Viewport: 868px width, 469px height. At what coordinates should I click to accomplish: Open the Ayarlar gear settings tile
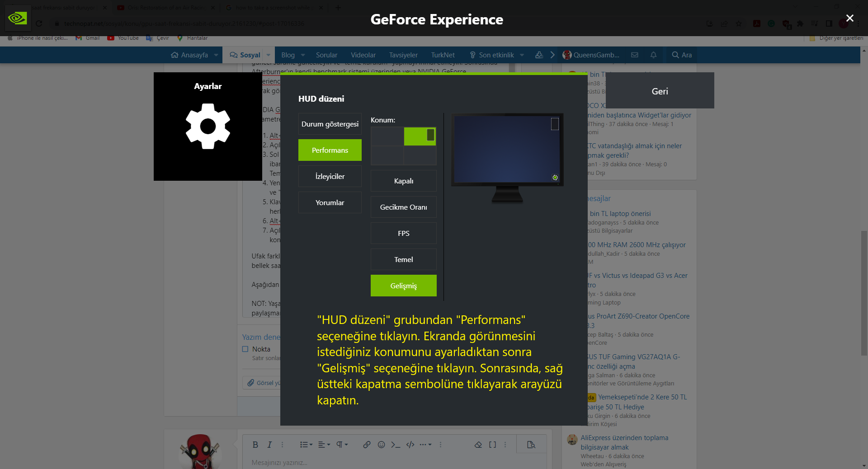(x=208, y=127)
